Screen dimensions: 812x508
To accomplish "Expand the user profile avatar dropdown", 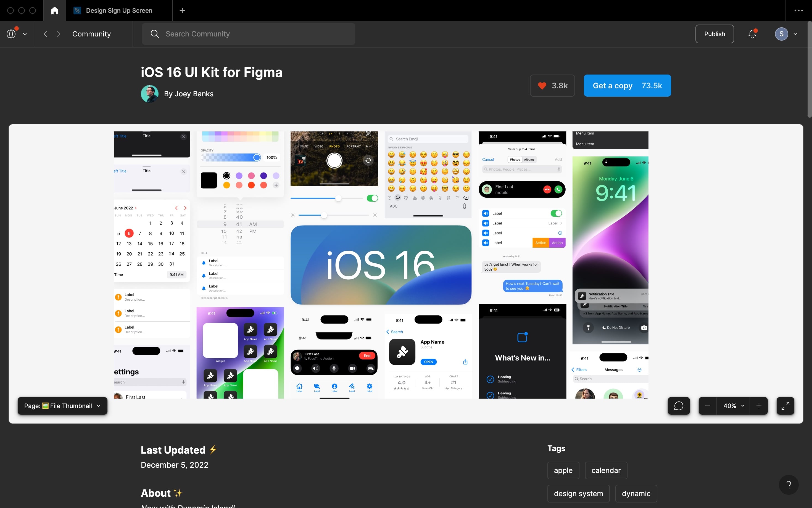I will tap(795, 34).
